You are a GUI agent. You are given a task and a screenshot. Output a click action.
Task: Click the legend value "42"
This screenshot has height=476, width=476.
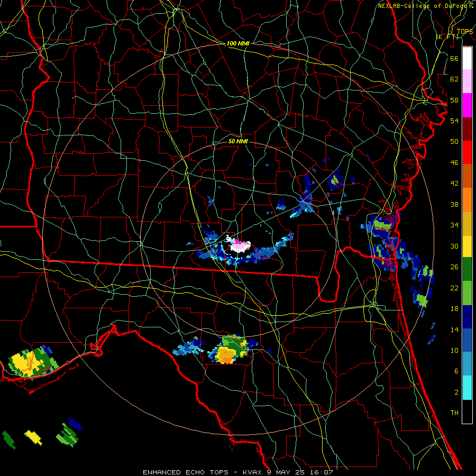[x=454, y=184]
